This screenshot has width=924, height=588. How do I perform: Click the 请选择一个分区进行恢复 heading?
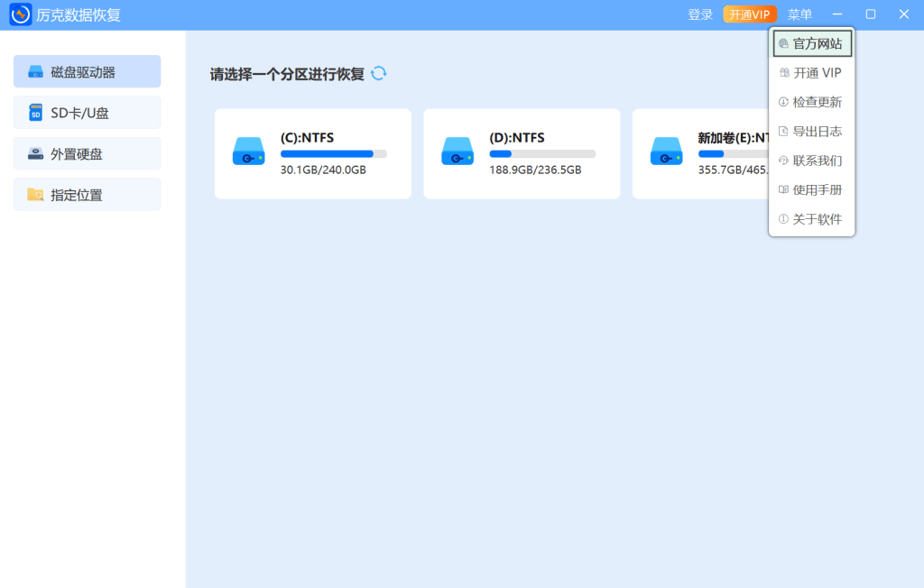click(x=287, y=74)
